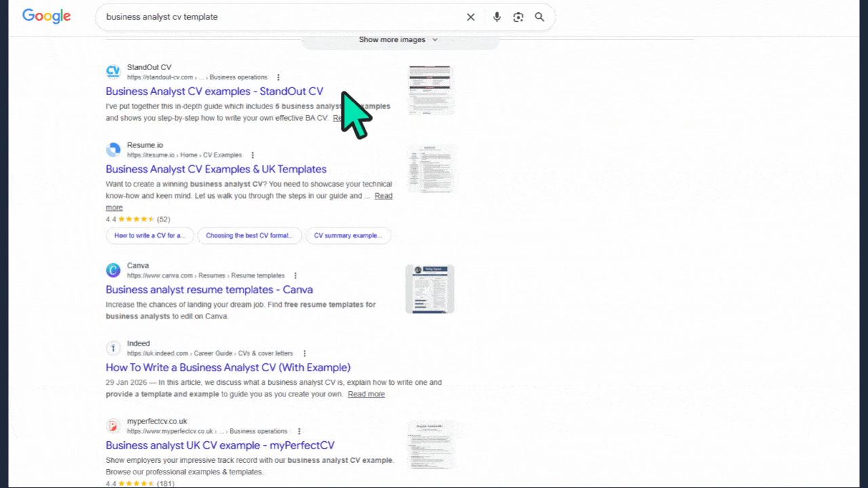Expand Show more images
The width and height of the screenshot is (868, 488).
tap(399, 40)
